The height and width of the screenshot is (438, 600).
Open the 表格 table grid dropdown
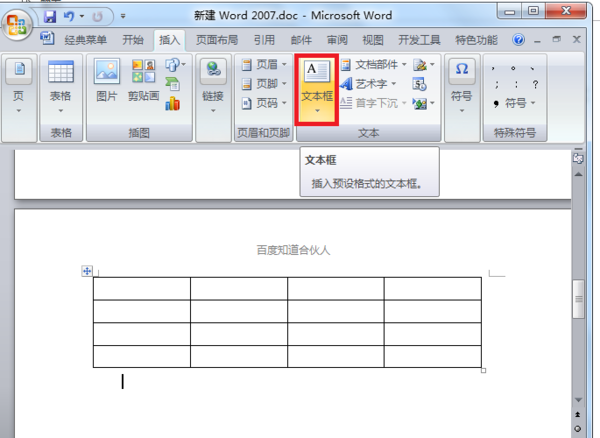point(61,87)
